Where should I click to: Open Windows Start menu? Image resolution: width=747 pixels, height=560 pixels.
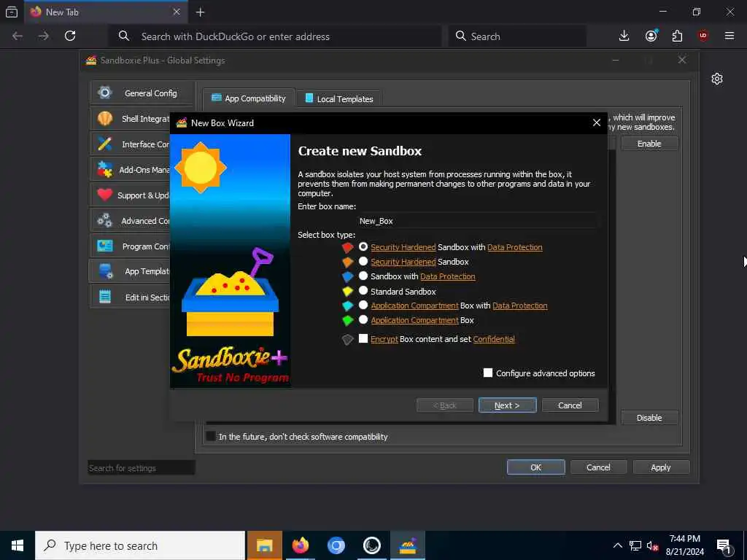click(18, 545)
